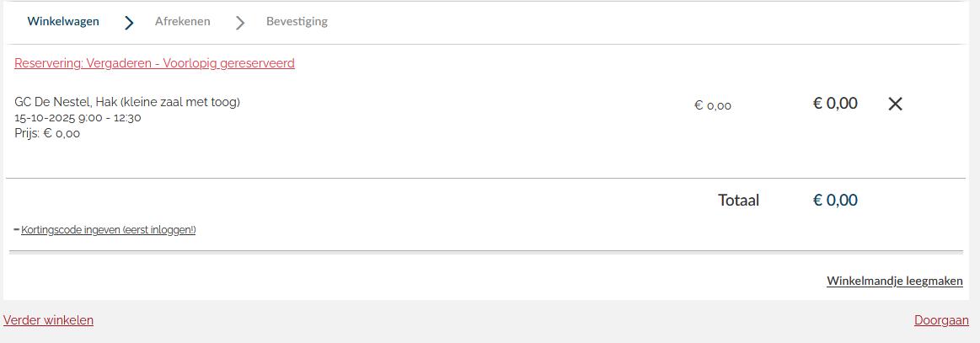980x343 pixels.
Task: Go to the Afrekenen step
Action: pos(182,22)
